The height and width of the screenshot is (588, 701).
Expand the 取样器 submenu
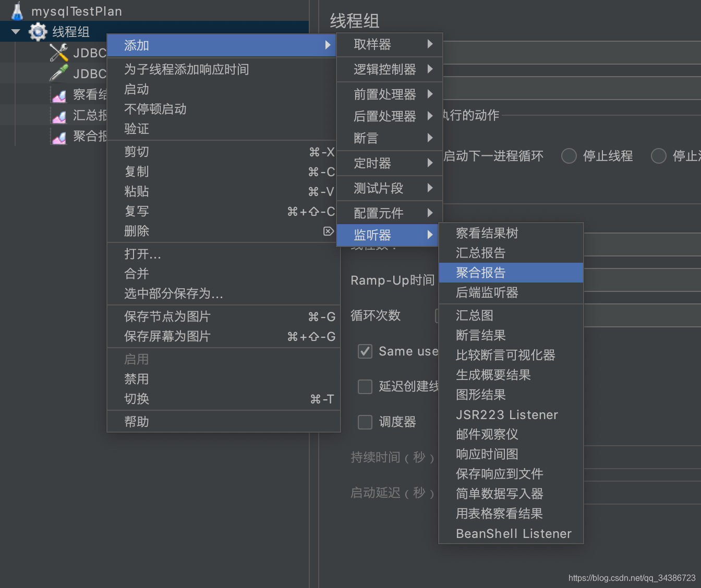coord(390,44)
